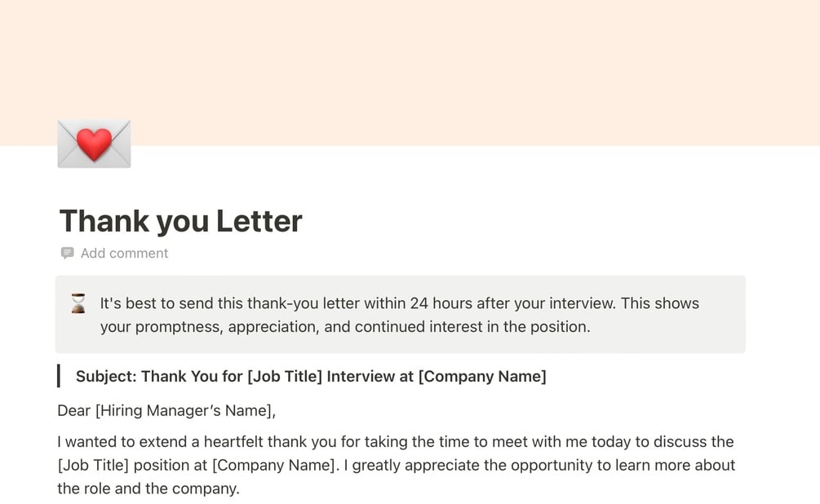Click the callout about sending within 24 hours
The width and height of the screenshot is (820, 504).
tap(401, 315)
